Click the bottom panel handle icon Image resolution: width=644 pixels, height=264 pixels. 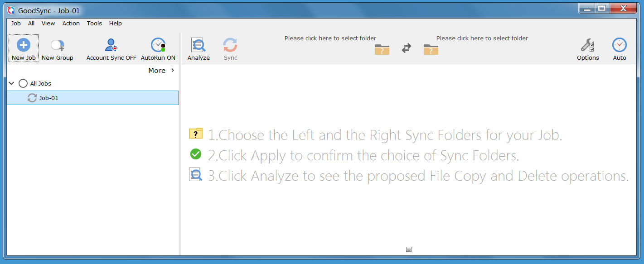click(x=408, y=249)
